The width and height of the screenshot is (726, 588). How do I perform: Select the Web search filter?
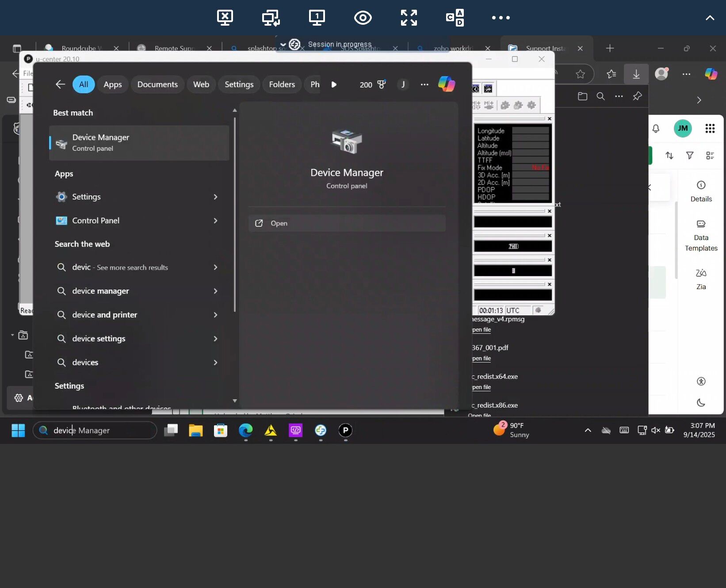[201, 84]
